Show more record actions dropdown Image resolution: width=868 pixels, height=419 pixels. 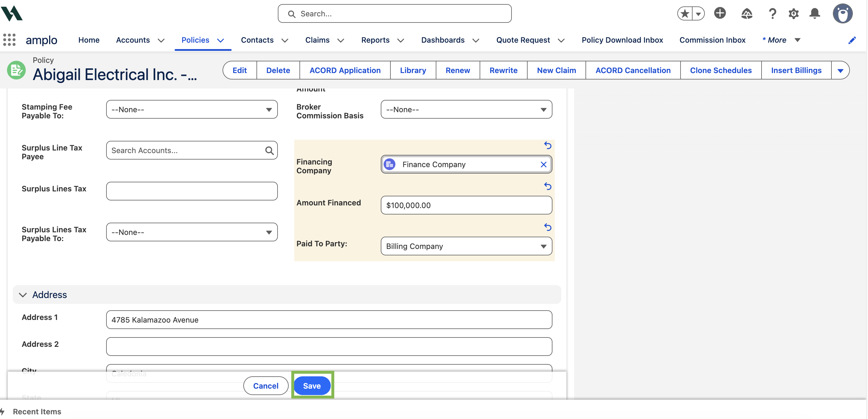click(840, 70)
